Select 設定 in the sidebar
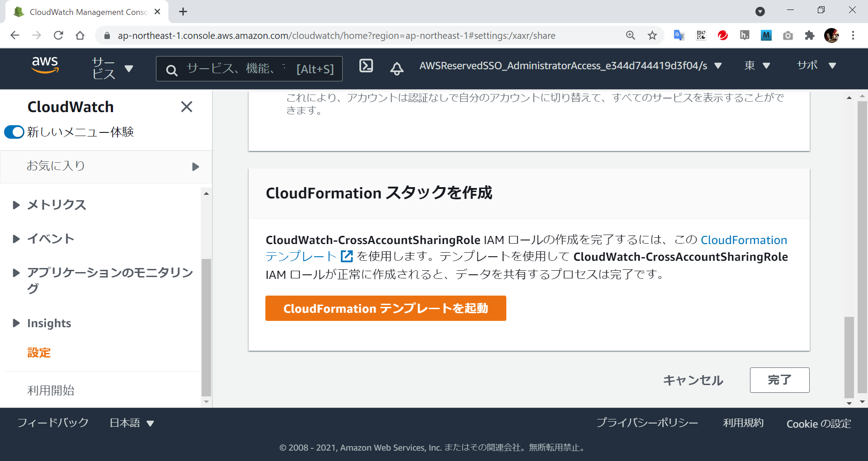Viewport: 868px width, 461px height. 39,353
